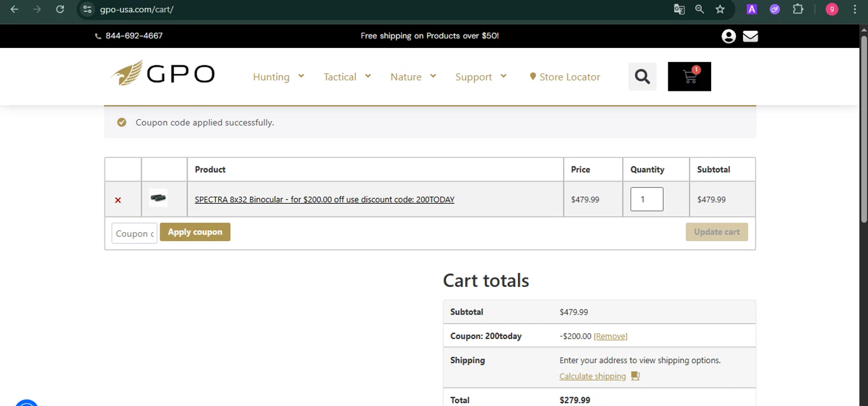Click the quantity input box
Screen dimensions: 868x406
point(646,200)
